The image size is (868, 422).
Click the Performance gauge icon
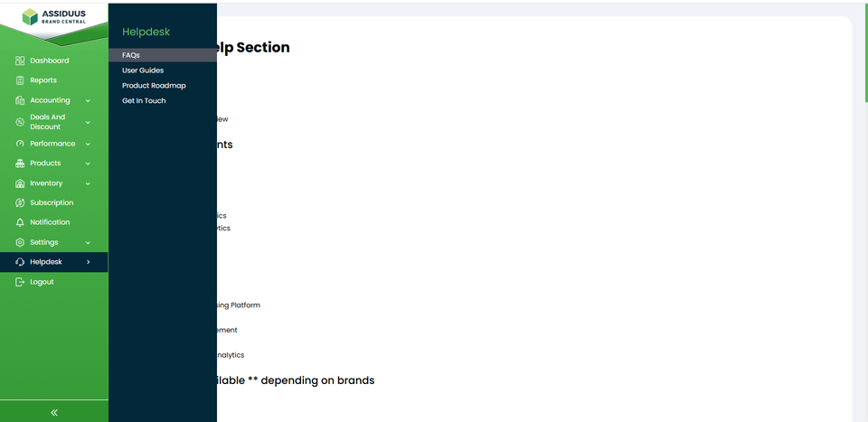coord(20,144)
